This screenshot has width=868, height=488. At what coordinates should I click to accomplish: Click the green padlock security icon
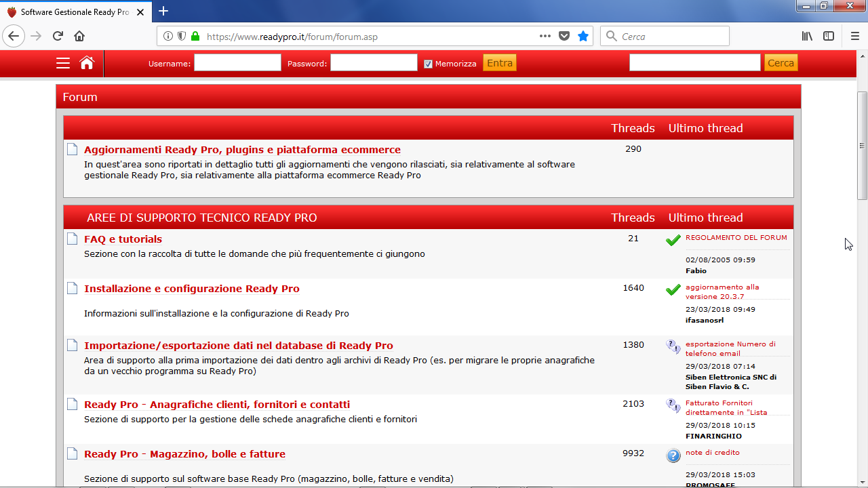195,36
